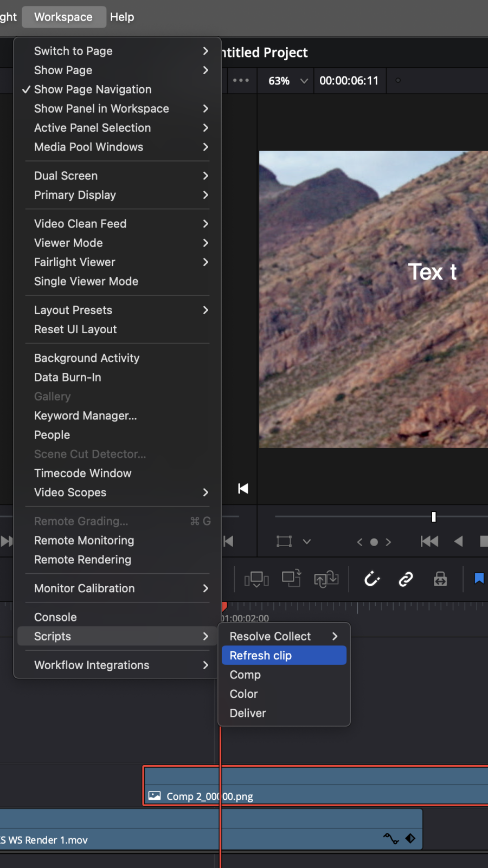Image resolution: width=488 pixels, height=868 pixels.
Task: Click the curve editor icon on WS Render clip
Action: [x=391, y=839]
